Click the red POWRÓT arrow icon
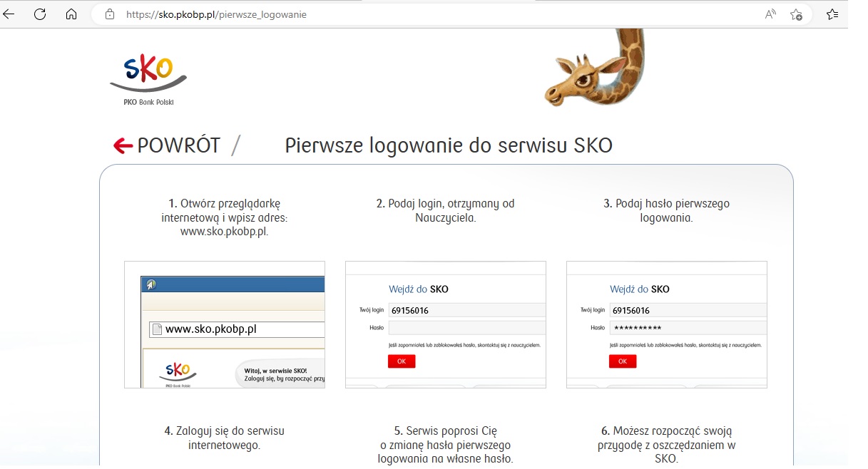This screenshot has width=868, height=469. [123, 145]
